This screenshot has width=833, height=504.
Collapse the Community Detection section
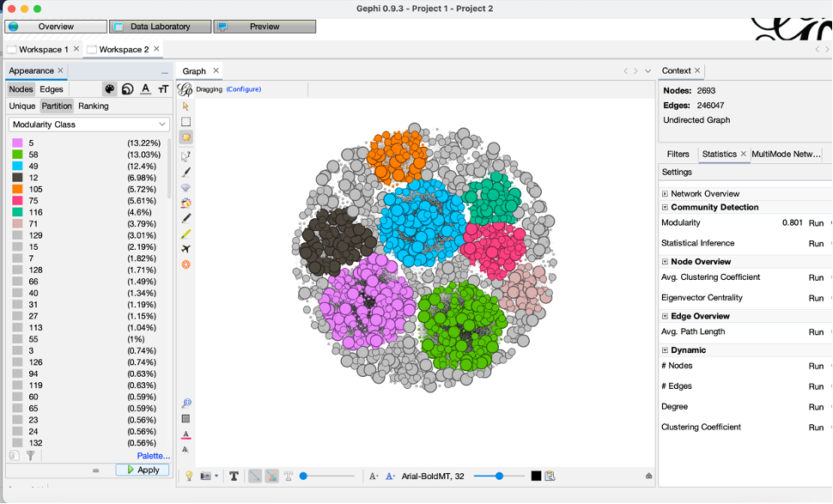pyautogui.click(x=664, y=207)
